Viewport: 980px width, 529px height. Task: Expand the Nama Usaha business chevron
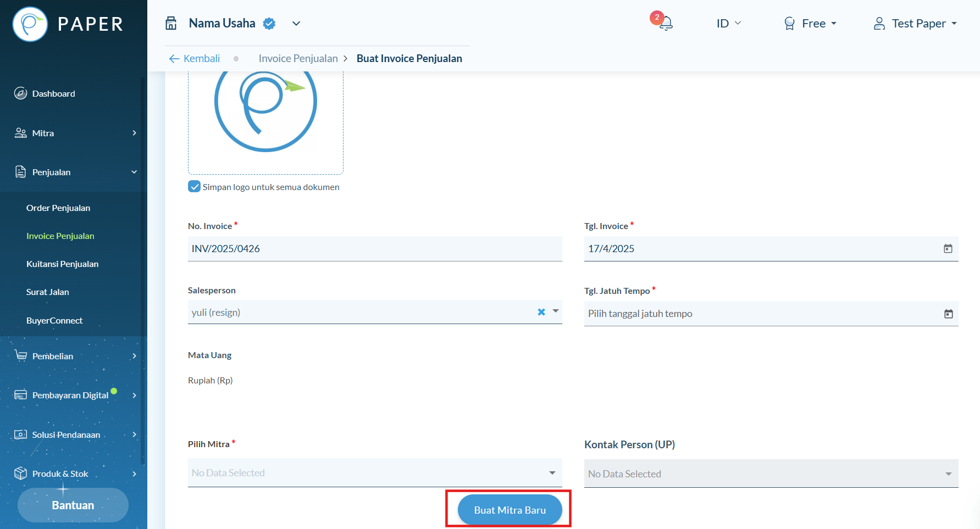coord(296,24)
